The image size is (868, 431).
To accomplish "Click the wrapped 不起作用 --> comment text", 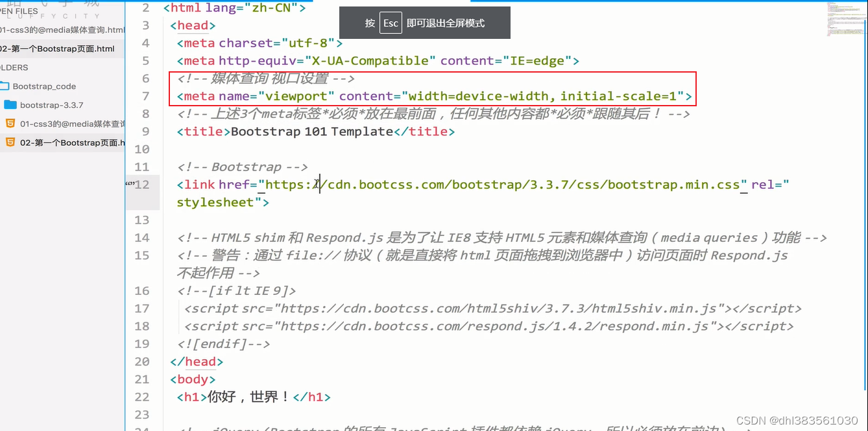I will tap(219, 273).
